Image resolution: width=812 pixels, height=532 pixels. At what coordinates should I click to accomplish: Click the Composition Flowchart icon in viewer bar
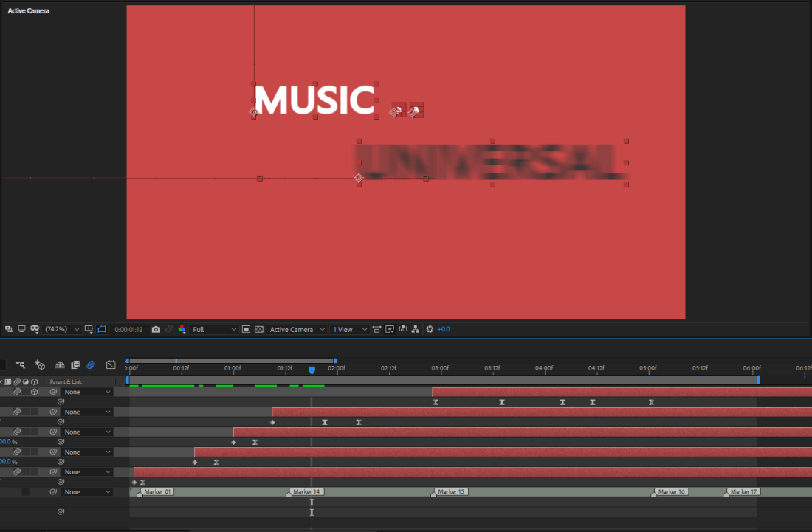[x=415, y=329]
